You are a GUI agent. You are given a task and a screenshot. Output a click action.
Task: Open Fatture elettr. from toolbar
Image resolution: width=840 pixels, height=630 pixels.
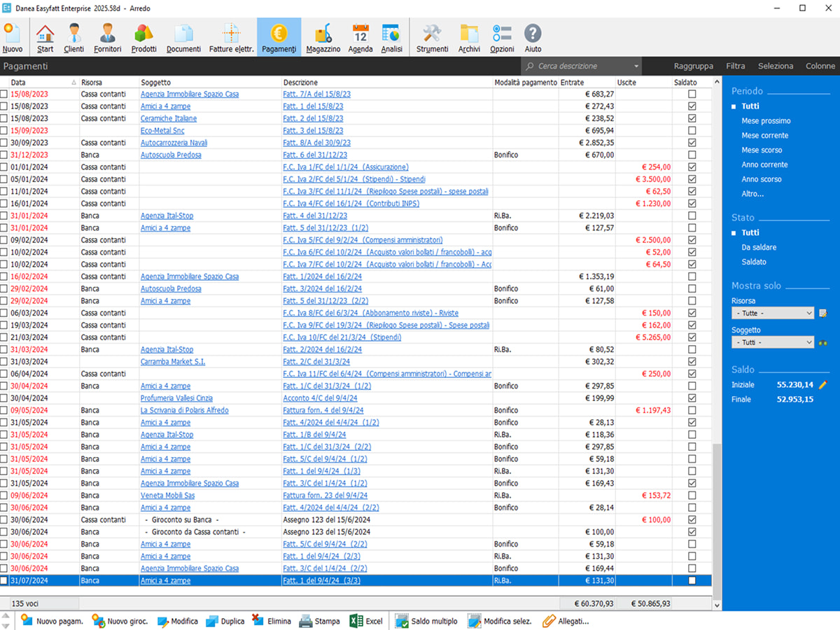(x=231, y=38)
